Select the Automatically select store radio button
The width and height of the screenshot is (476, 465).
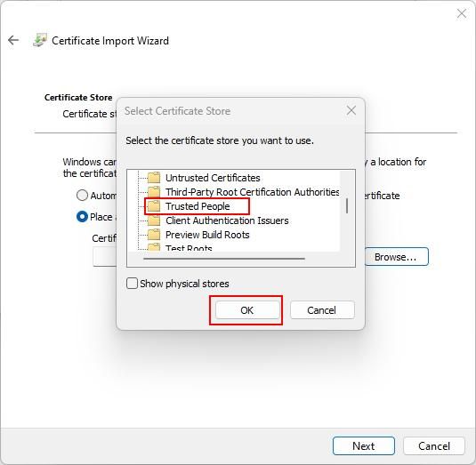82,196
